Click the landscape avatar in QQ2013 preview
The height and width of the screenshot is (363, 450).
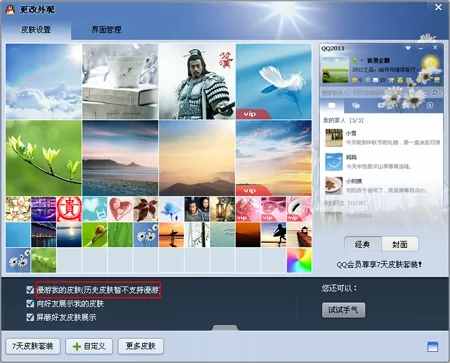(x=335, y=70)
